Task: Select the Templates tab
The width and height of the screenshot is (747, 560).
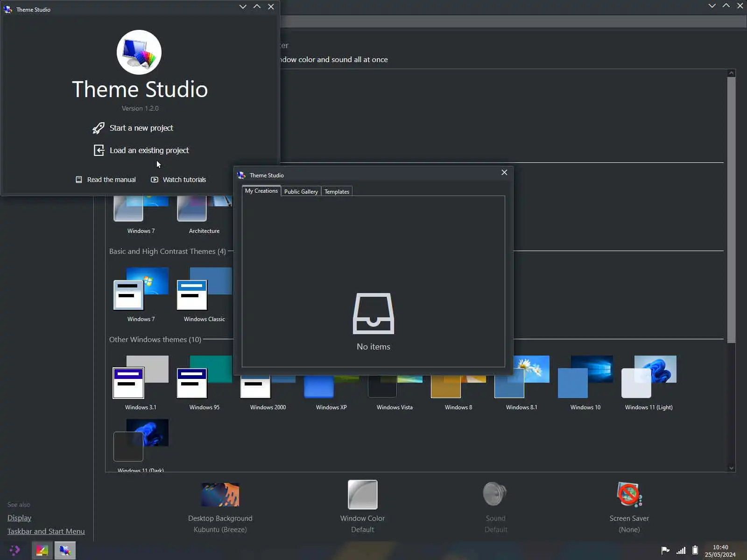Action: coord(337,191)
